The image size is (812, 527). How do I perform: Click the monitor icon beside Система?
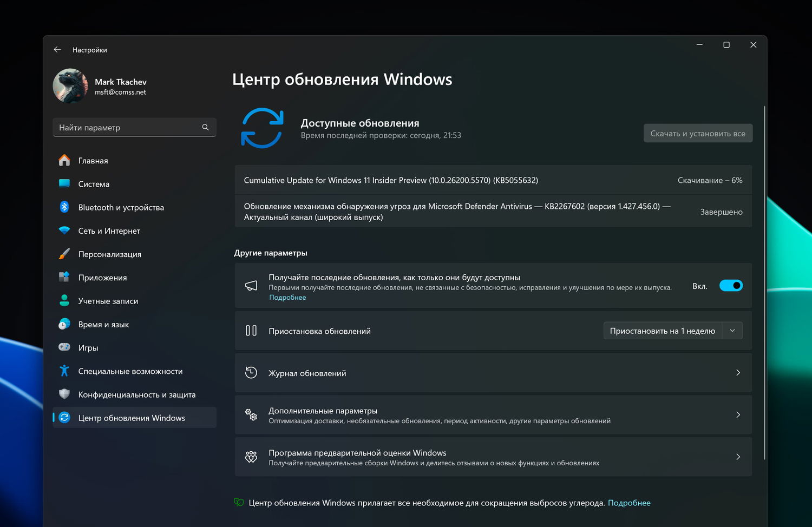[64, 184]
